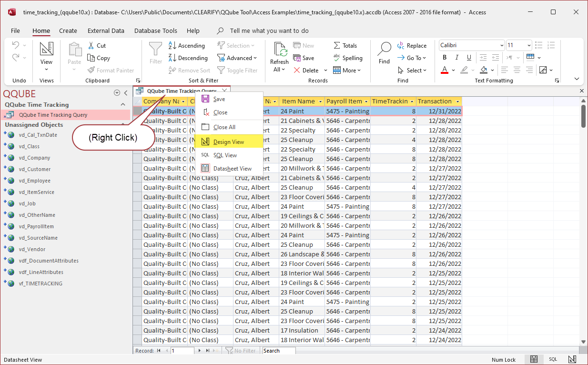The width and height of the screenshot is (588, 365).
Task: Switch to Design view status icon
Action: point(572,359)
